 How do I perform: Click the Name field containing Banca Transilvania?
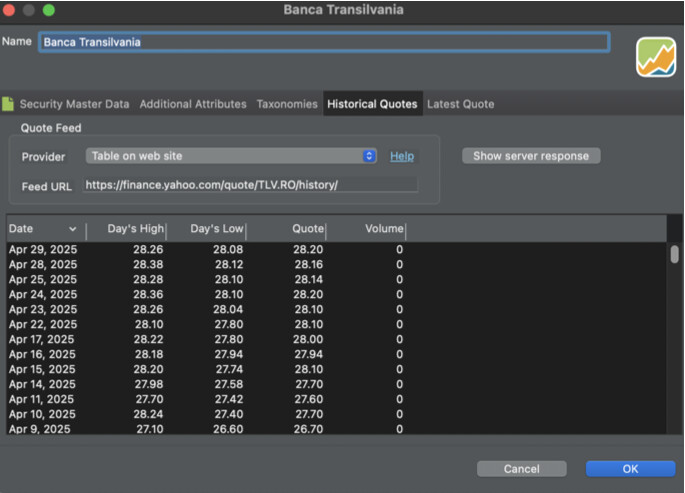(x=324, y=42)
